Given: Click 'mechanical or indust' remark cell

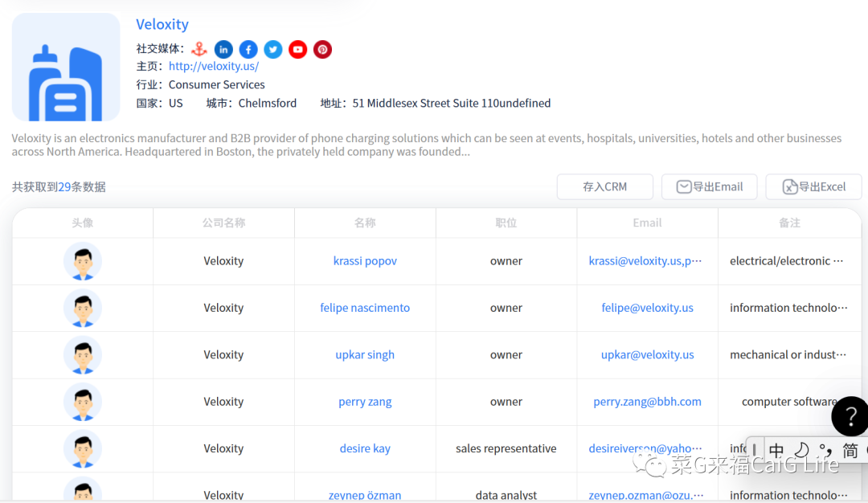Looking at the screenshot, I should tap(788, 354).
